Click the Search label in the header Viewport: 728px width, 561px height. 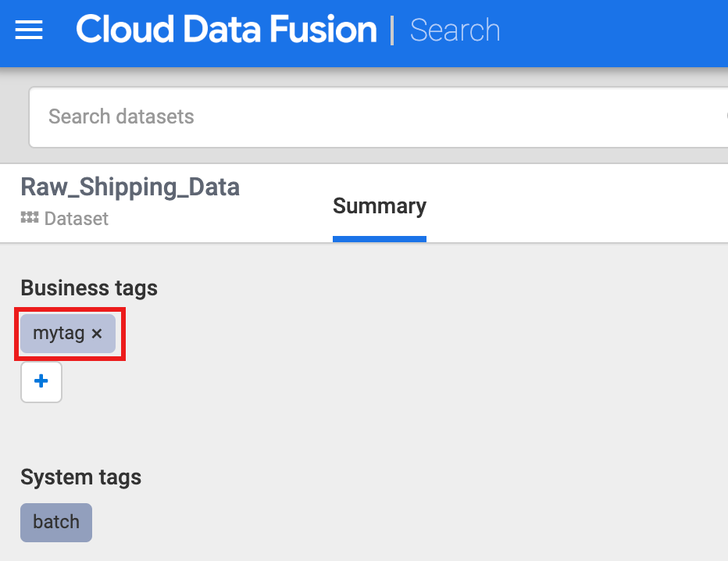pos(455,30)
